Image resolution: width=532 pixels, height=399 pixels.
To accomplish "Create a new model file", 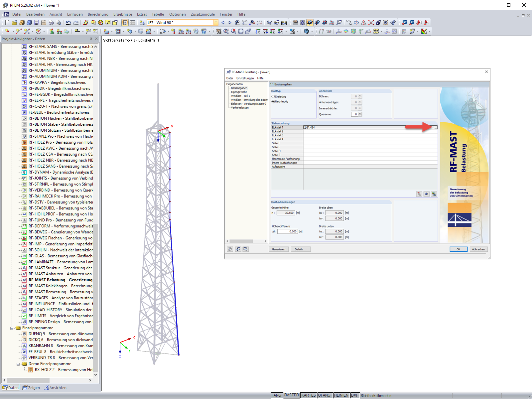I will (7, 23).
